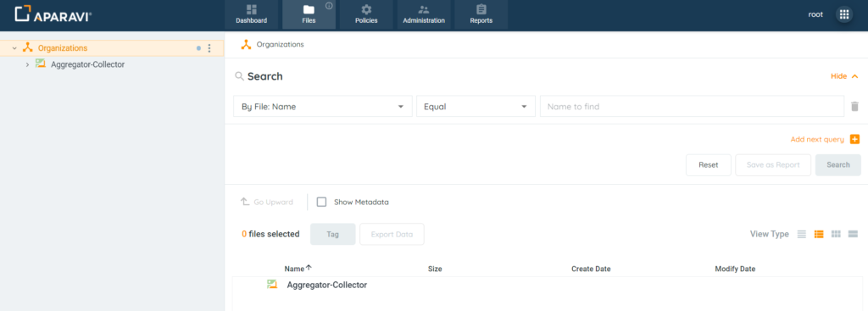
Task: Open the Dashboard tab
Action: tap(251, 14)
